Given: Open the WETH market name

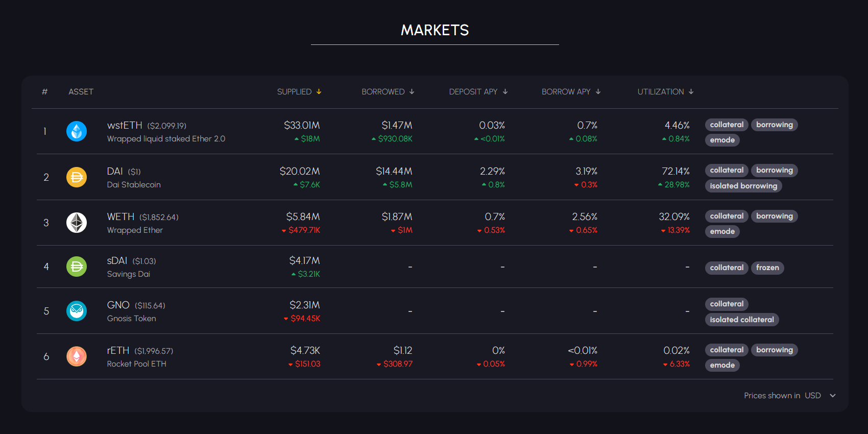Looking at the screenshot, I should [120, 216].
